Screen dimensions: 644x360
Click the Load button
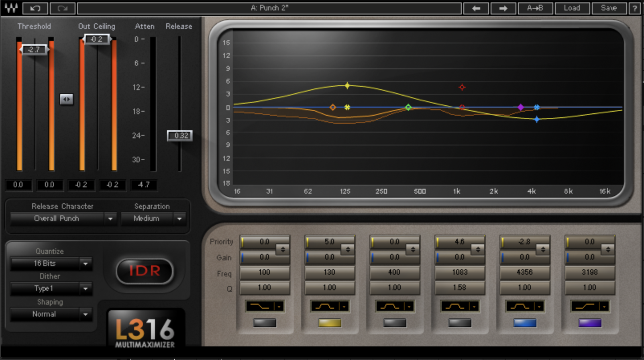[x=572, y=8]
